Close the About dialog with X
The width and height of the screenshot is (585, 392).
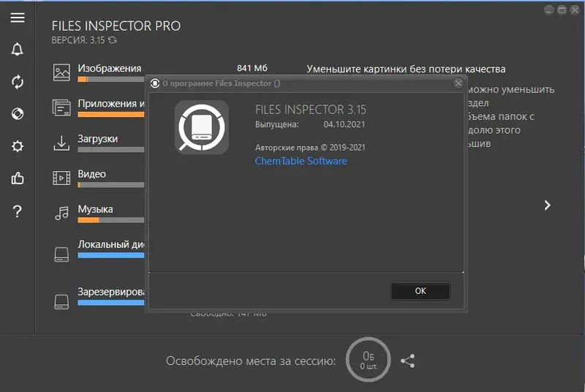[458, 83]
